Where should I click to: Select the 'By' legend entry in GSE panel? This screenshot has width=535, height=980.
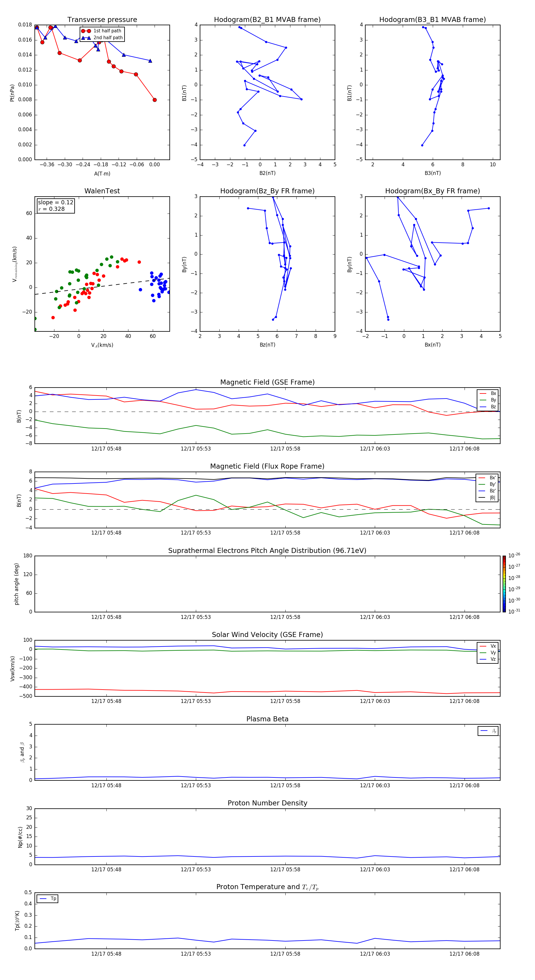coord(488,400)
